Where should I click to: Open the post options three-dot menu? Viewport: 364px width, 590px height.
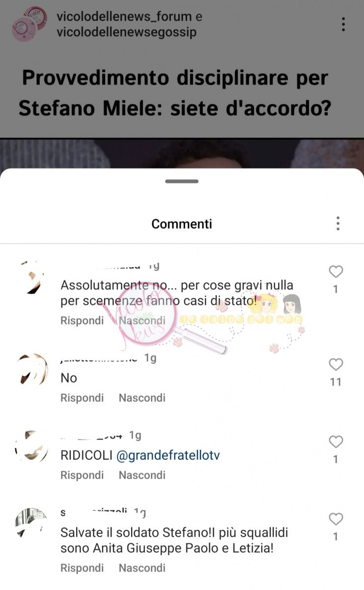(343, 24)
